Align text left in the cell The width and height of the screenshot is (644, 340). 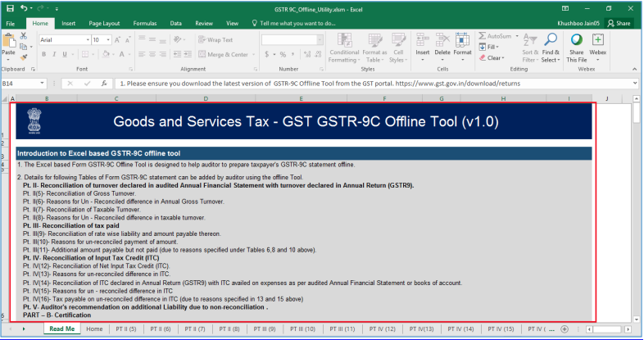point(142,54)
